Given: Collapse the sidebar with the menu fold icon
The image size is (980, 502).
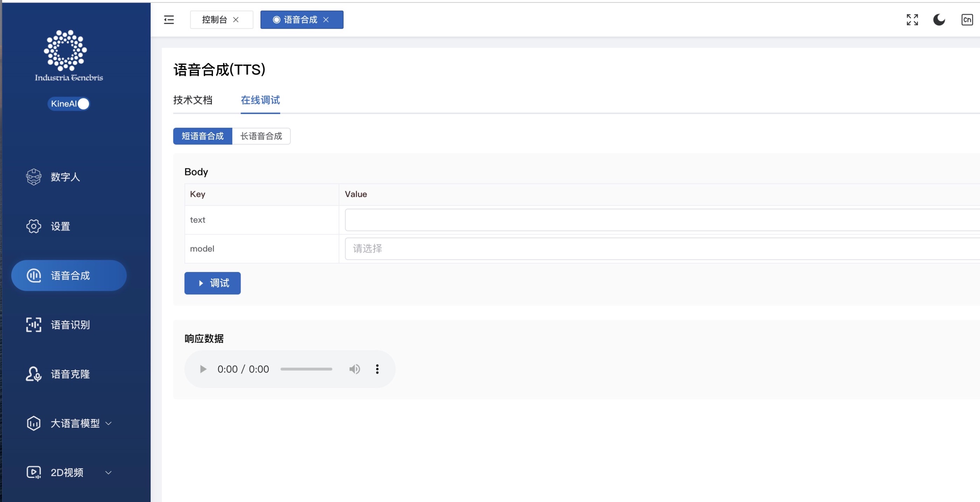Looking at the screenshot, I should coord(169,19).
